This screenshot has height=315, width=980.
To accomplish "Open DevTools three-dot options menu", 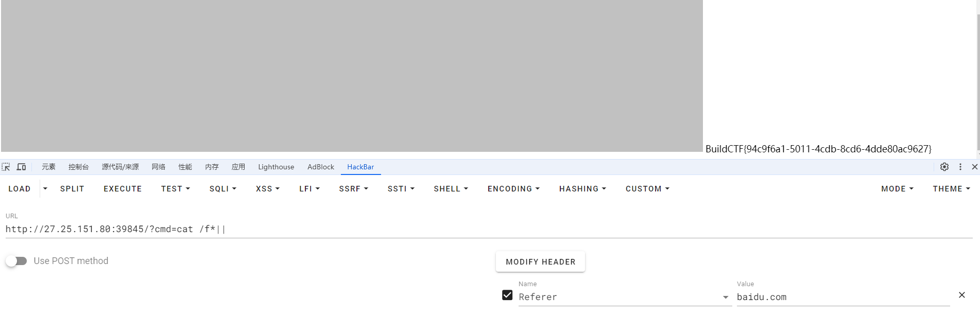I will click(960, 167).
